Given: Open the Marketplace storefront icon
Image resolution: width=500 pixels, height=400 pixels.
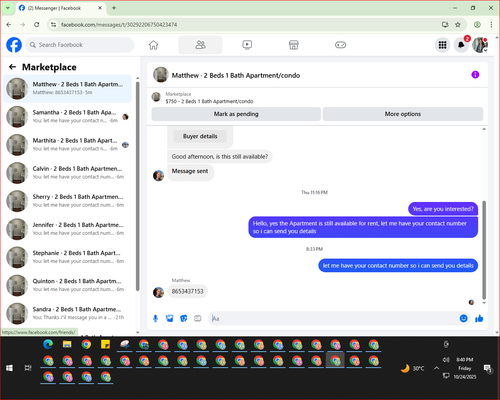Looking at the screenshot, I should tap(294, 45).
